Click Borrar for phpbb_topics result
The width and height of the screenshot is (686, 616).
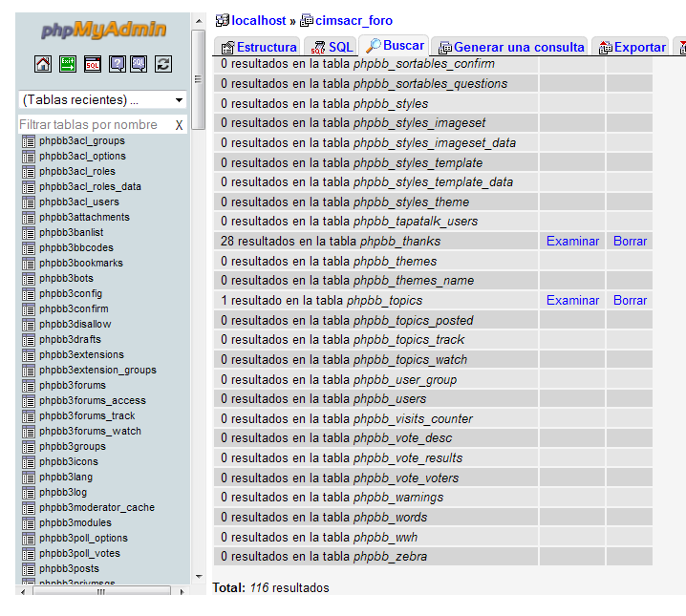(x=630, y=300)
